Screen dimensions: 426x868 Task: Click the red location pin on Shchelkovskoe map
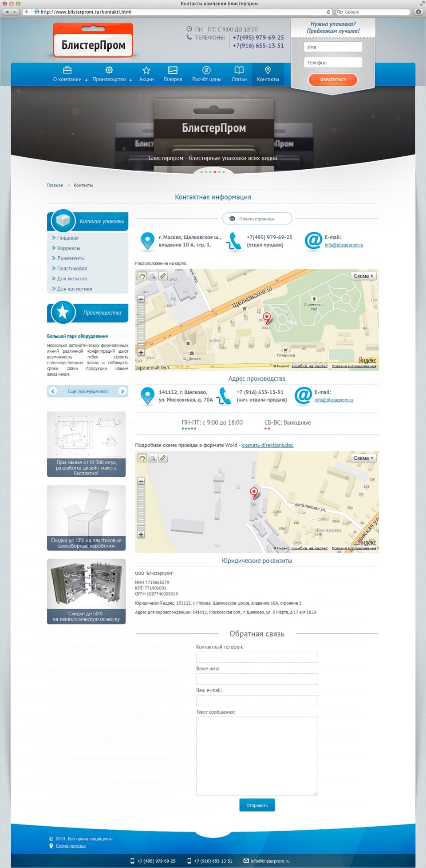click(x=267, y=318)
